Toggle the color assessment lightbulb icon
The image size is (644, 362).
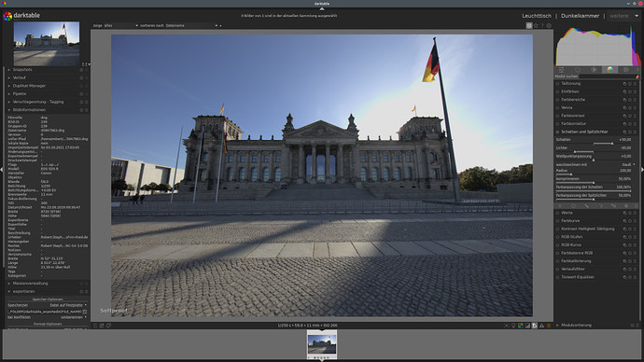tap(513, 326)
